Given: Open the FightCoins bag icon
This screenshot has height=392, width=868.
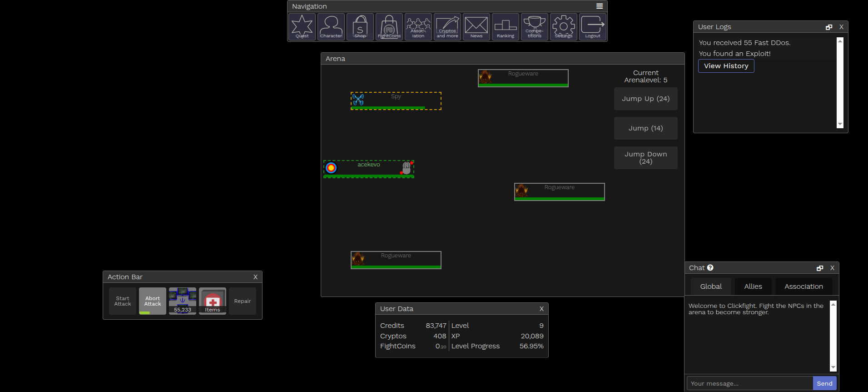Looking at the screenshot, I should coord(389,27).
